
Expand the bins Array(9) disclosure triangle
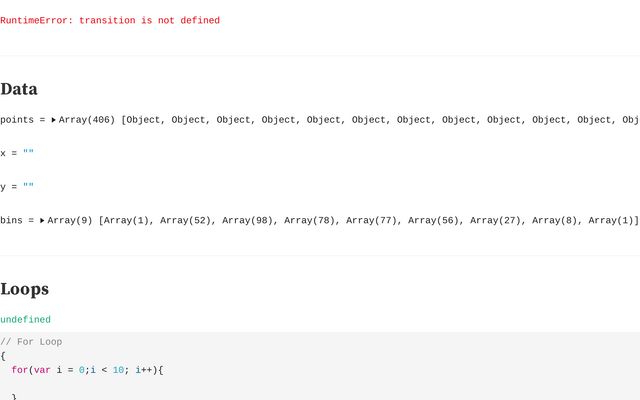pos(43,220)
